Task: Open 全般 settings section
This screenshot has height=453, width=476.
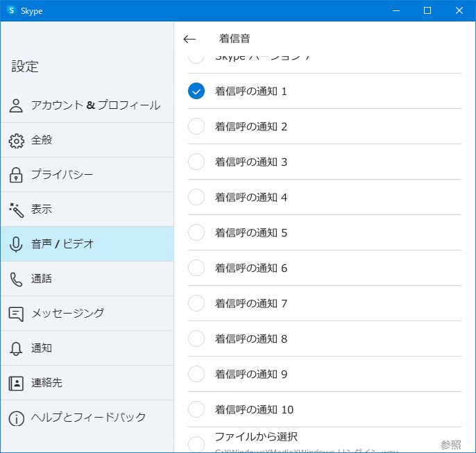Action: tap(87, 140)
